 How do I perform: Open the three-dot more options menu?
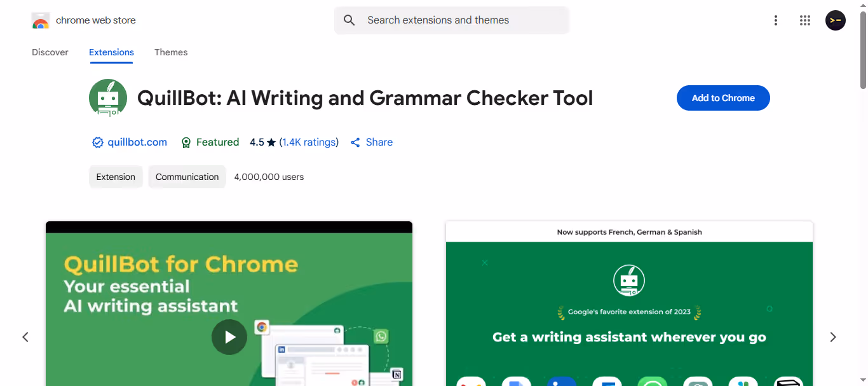pos(775,20)
